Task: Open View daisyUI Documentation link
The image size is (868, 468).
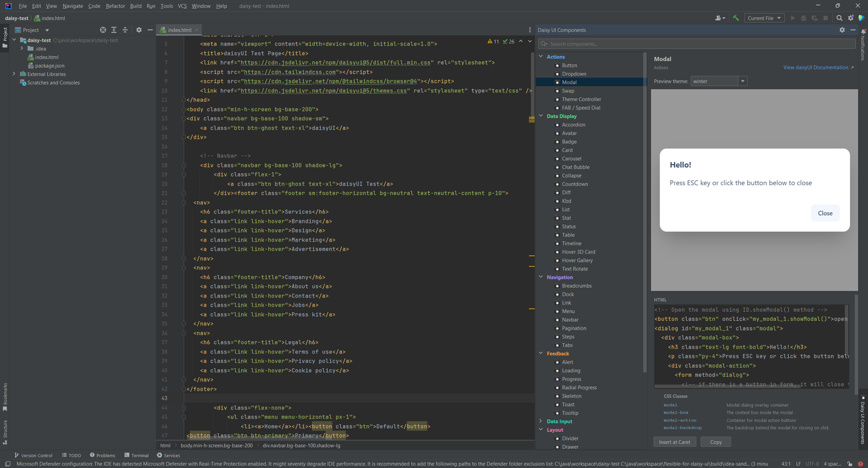Action: click(x=819, y=67)
